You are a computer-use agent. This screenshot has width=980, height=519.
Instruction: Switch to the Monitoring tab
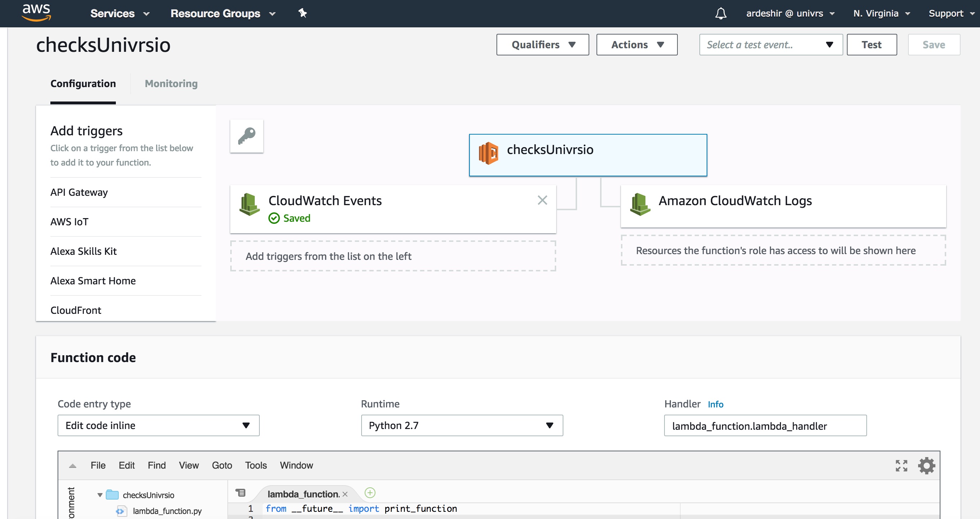[x=171, y=84]
